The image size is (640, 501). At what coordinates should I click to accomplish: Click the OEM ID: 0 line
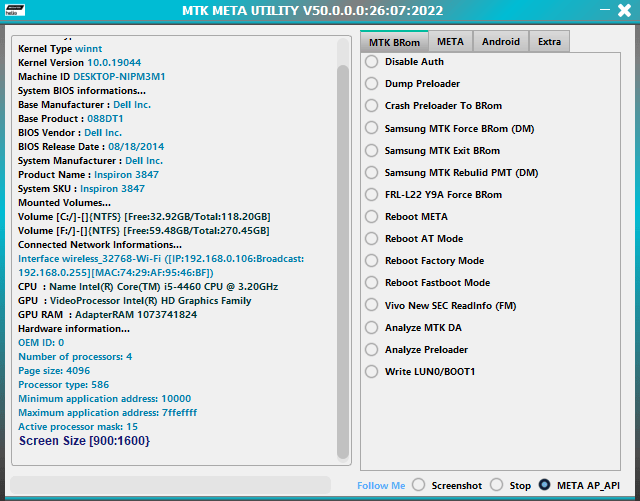[41, 343]
